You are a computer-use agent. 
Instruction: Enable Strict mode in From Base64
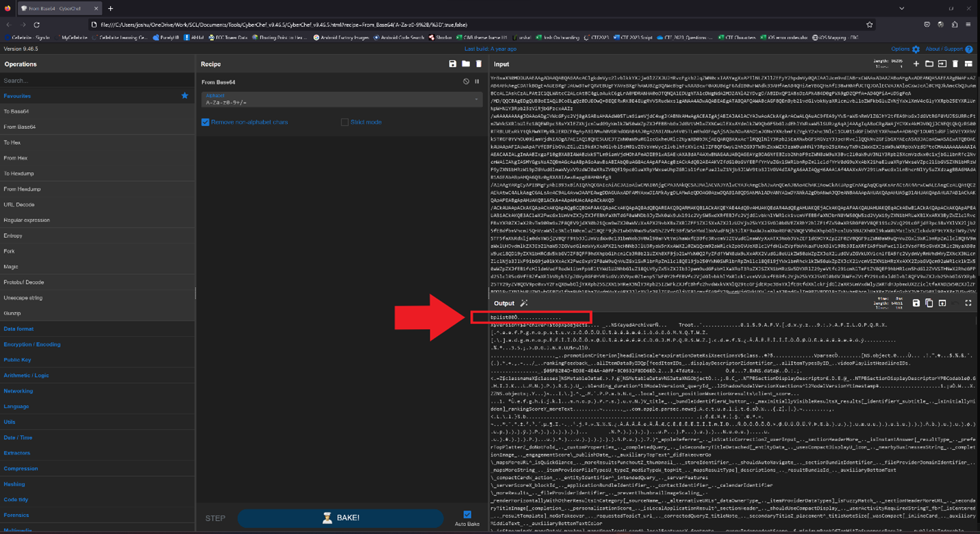pyautogui.click(x=346, y=122)
